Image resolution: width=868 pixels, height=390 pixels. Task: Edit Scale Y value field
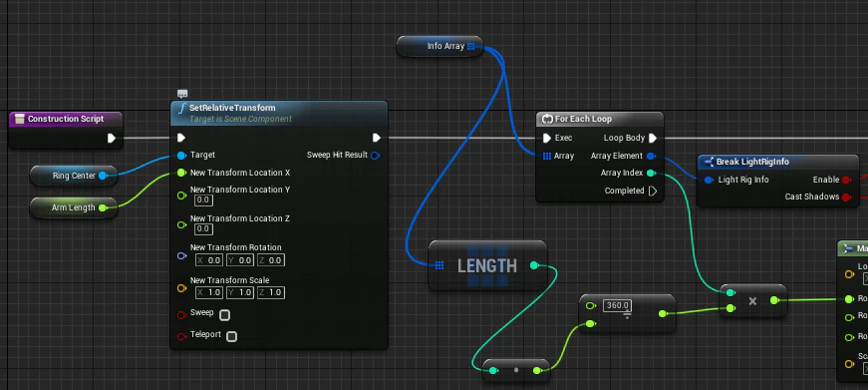pyautogui.click(x=240, y=292)
